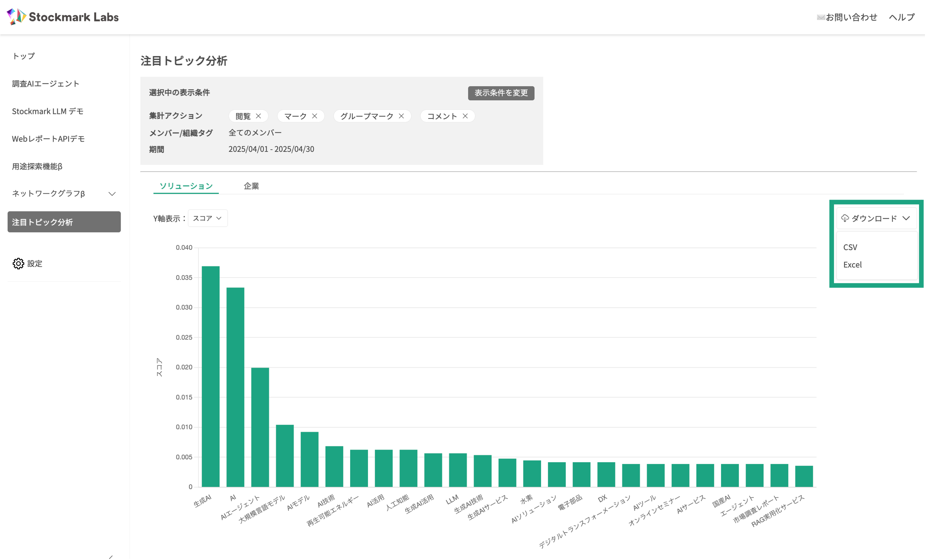Click the LLM bar in the chart
The width and height of the screenshot is (926, 560).
459,471
